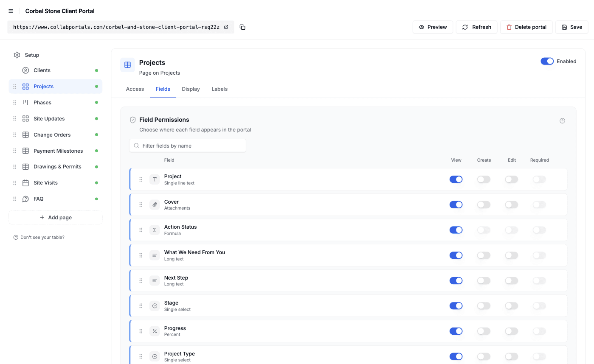This screenshot has width=594, height=364.
Task: Click the Projects table icon in header
Action: 127,65
